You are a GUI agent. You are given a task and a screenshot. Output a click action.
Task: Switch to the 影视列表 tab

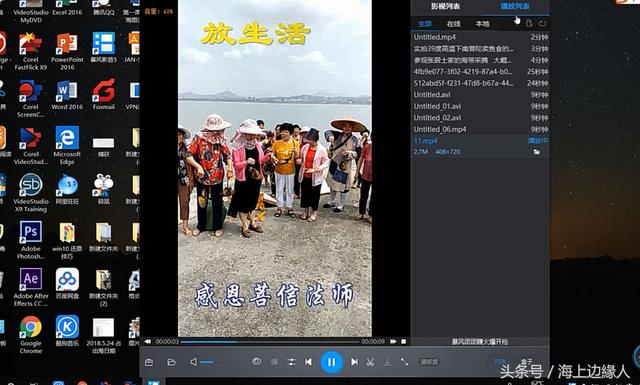(x=445, y=6)
